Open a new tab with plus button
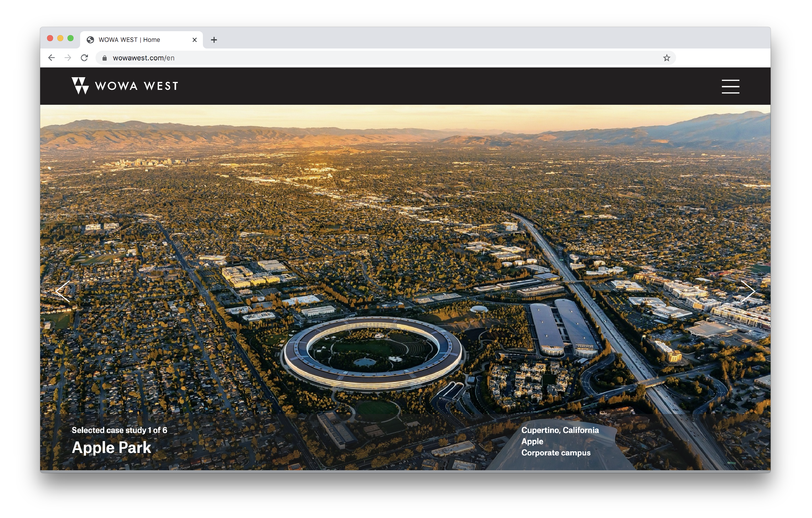The width and height of the screenshot is (812, 518). [x=214, y=40]
